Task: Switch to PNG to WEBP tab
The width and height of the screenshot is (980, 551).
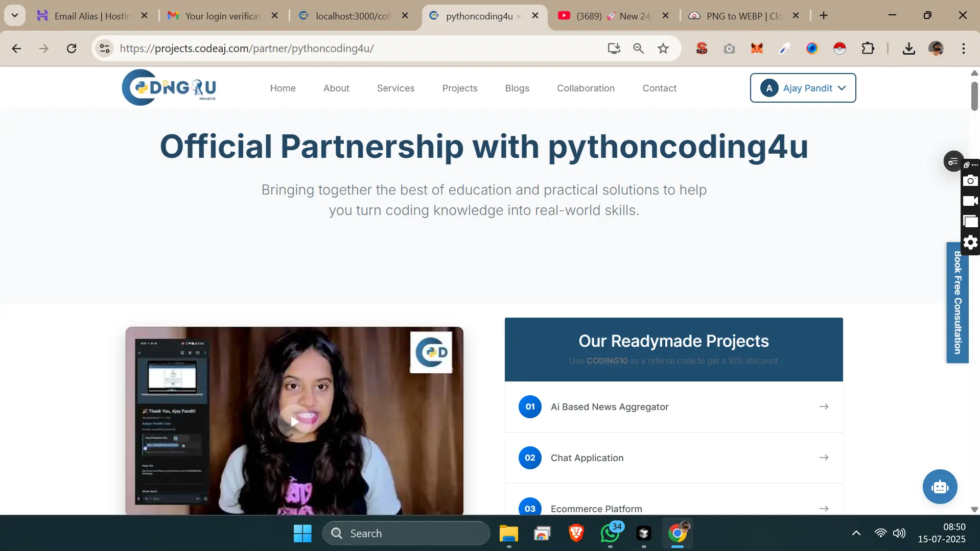Action: point(744,16)
